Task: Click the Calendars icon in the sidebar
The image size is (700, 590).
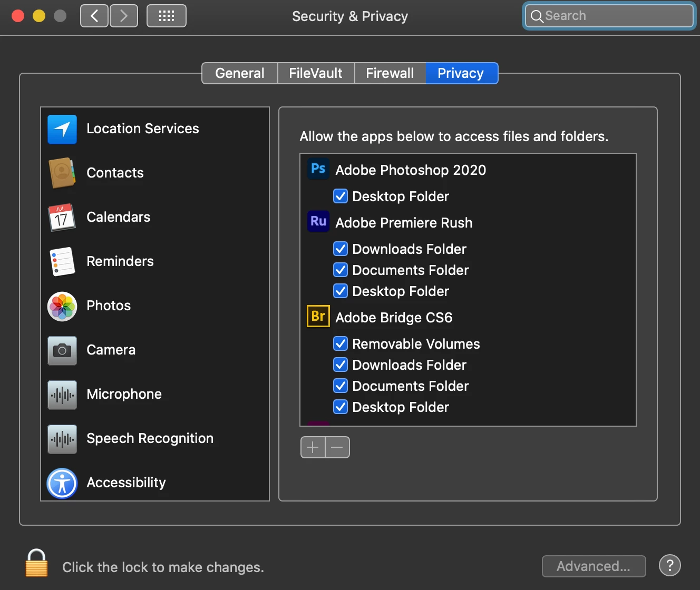Action: pos(62,217)
